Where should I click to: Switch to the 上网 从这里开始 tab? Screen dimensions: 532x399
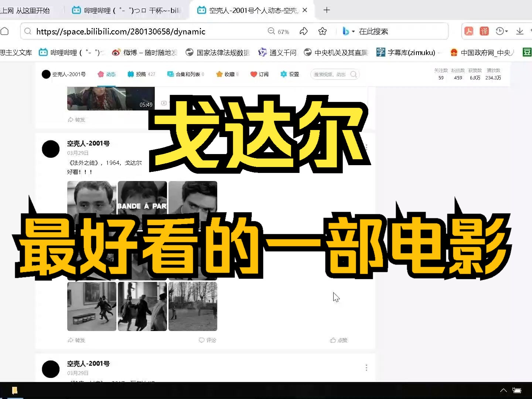25,10
